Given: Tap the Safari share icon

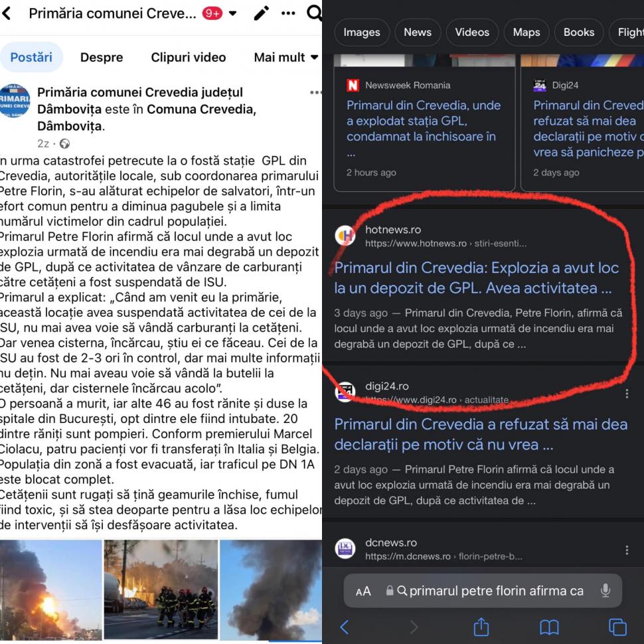Looking at the screenshot, I should pos(481,627).
